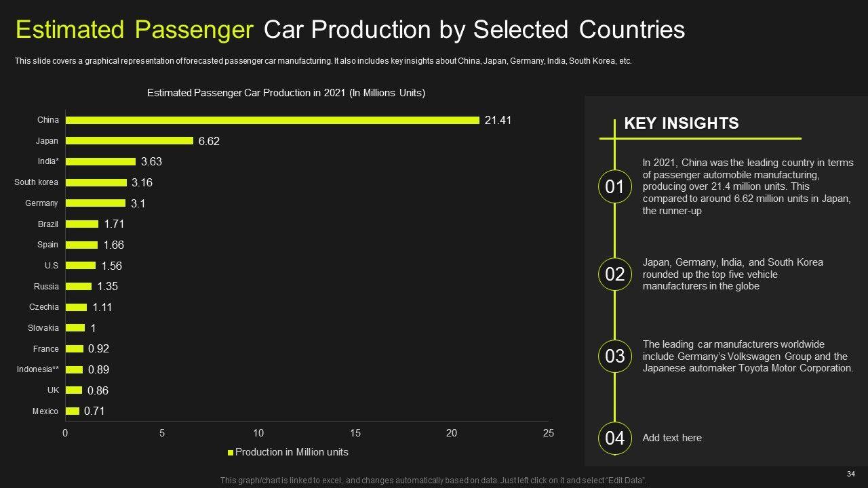Select the South korea bar

[x=96, y=182]
